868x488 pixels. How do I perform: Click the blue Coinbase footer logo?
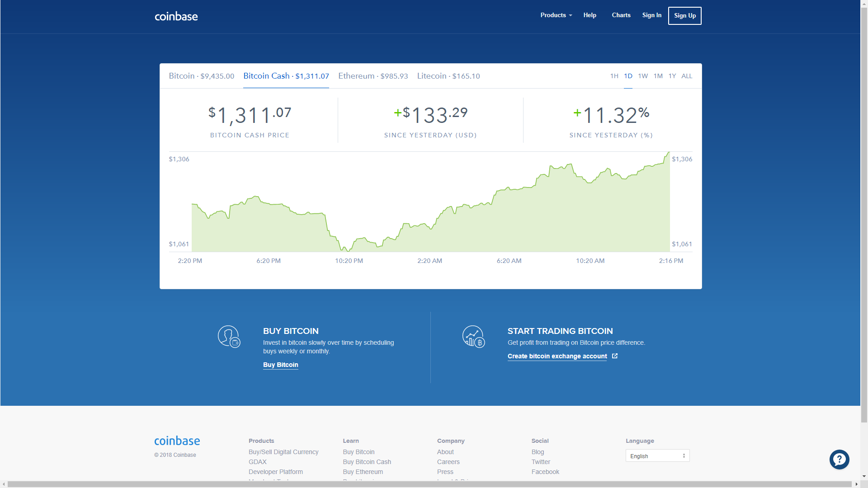(177, 441)
